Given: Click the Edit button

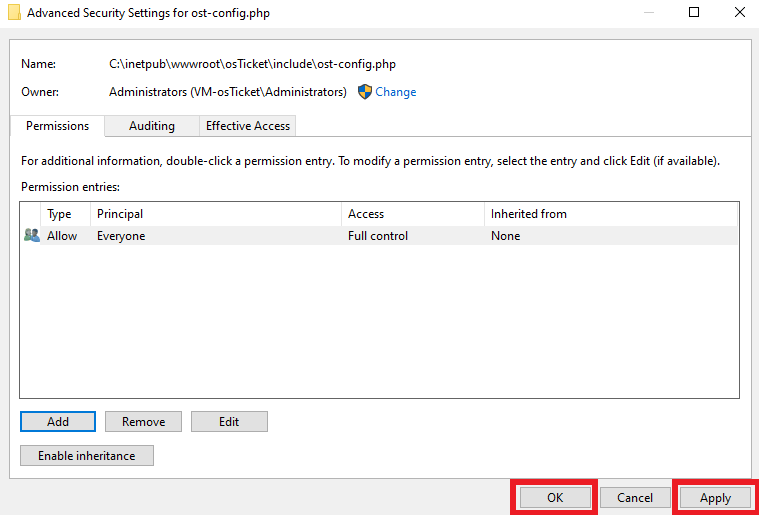Looking at the screenshot, I should coord(229,422).
